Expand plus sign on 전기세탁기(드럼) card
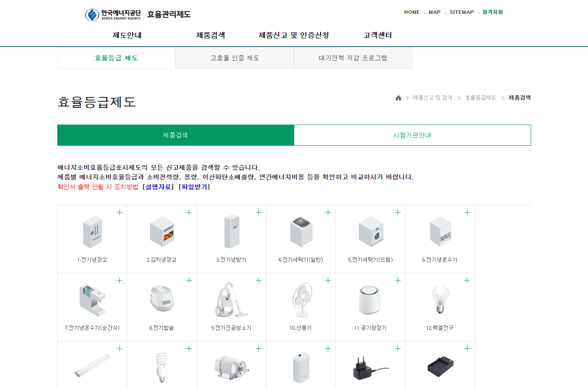 coord(398,212)
